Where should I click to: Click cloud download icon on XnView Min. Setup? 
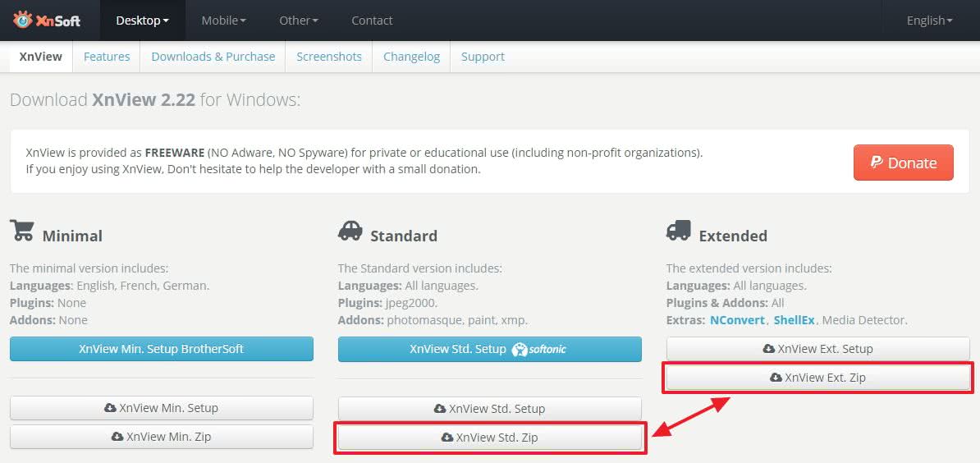pos(110,408)
